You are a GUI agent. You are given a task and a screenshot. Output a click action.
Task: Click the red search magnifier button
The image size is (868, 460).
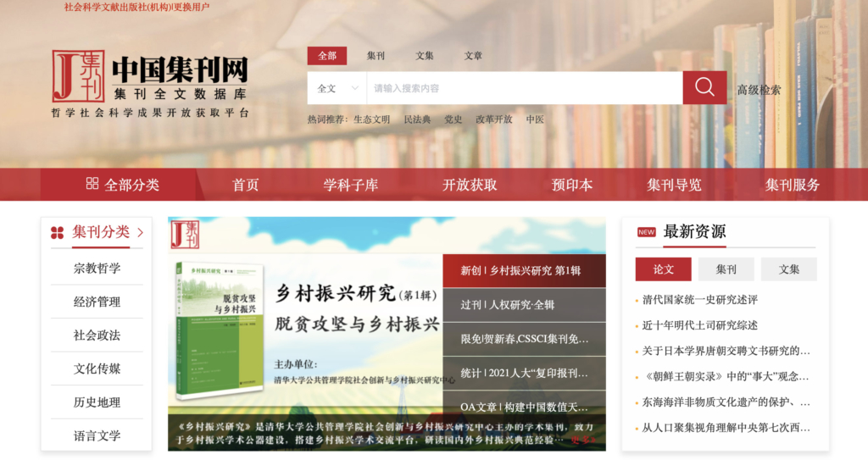(x=704, y=87)
